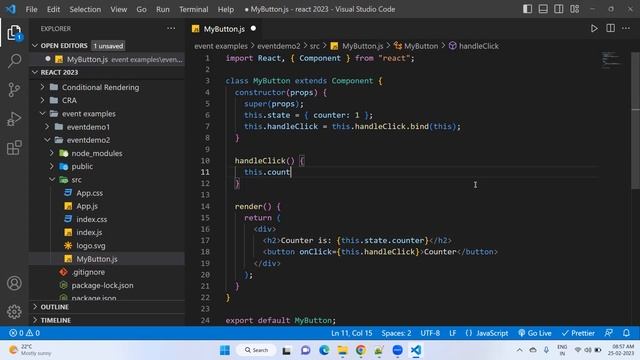The image size is (640, 360).
Task: Open the Edit menu
Action: coord(53,9)
